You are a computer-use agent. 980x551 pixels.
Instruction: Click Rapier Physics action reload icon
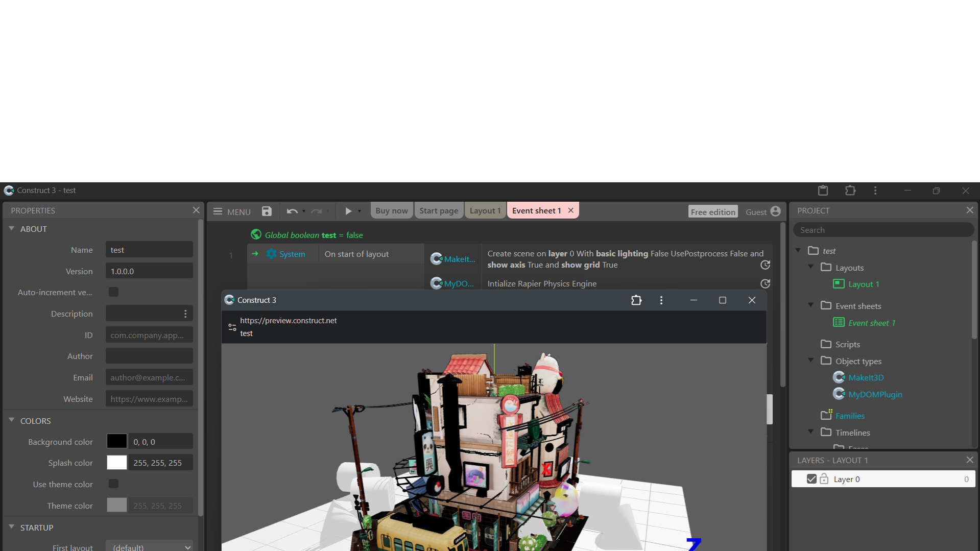[x=765, y=283]
